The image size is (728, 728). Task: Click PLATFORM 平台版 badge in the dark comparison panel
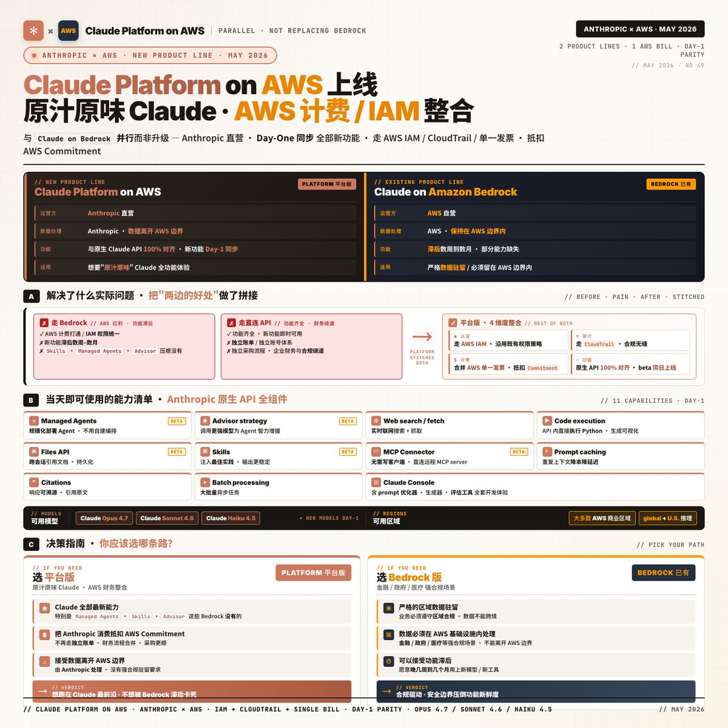click(x=326, y=184)
